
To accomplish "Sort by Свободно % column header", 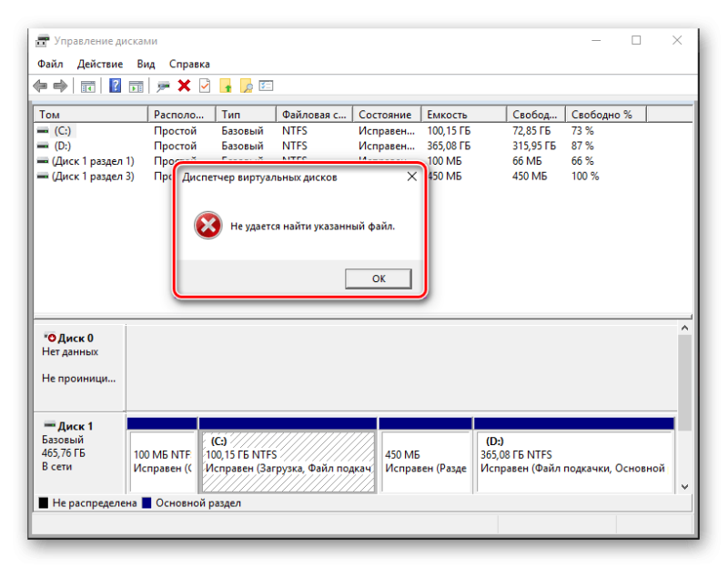I will tap(606, 115).
